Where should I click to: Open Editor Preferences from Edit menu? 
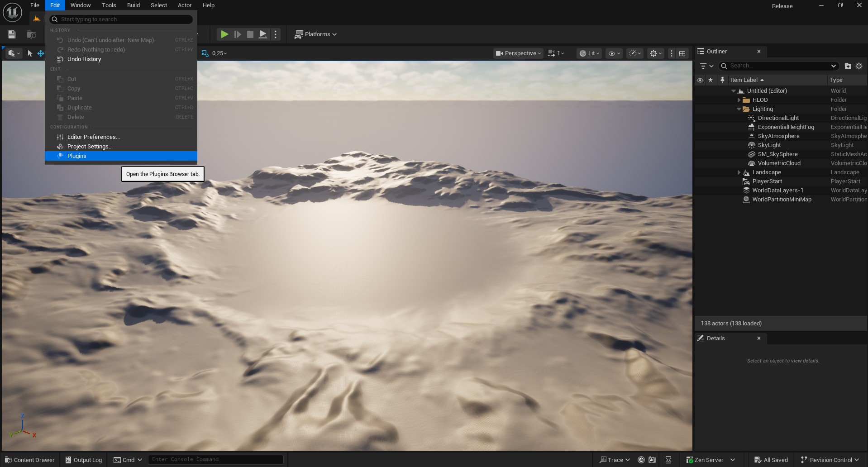coord(121,137)
